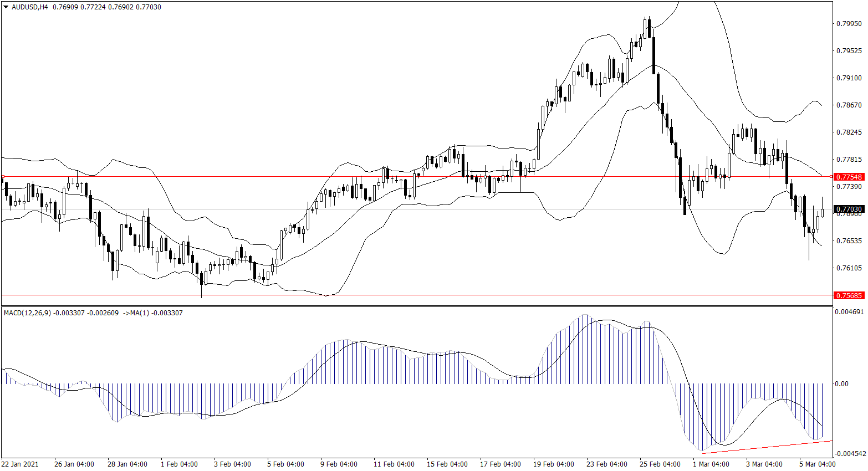Screen dimensions: 868x471
Task: Click the MACD 0.00 zero level label
Action: (x=841, y=383)
